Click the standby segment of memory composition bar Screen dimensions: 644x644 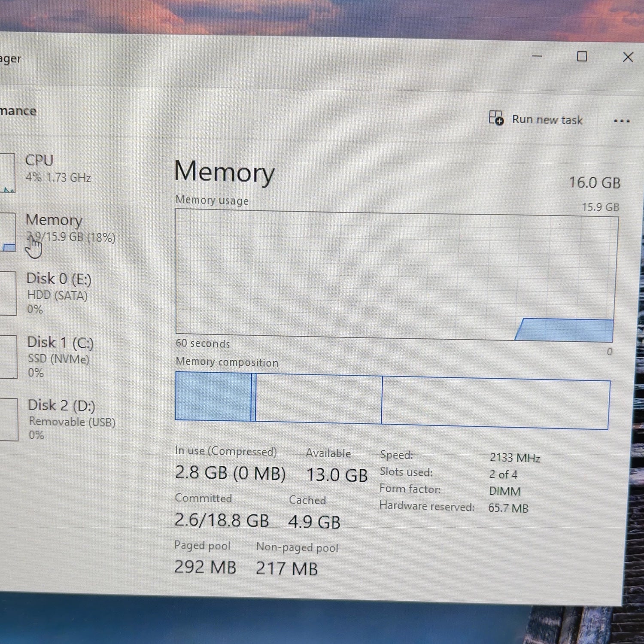[319, 399]
